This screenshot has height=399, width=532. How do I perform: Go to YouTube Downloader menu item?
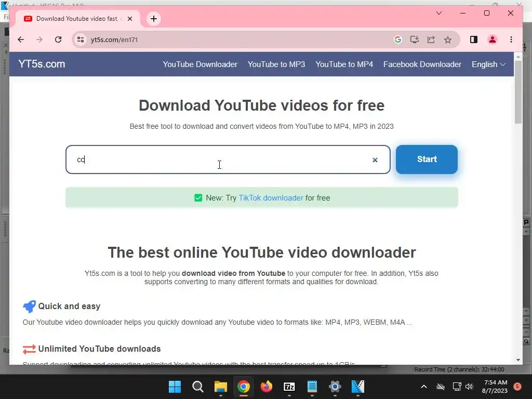[x=200, y=64]
